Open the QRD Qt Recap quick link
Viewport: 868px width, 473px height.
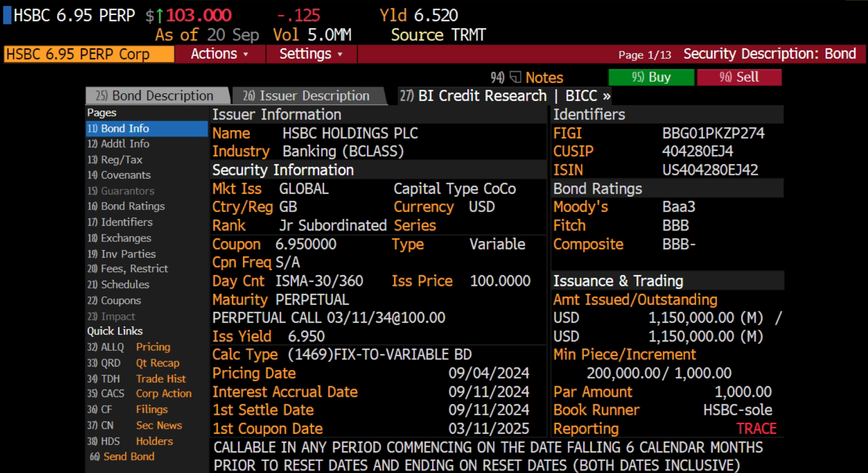[133, 363]
